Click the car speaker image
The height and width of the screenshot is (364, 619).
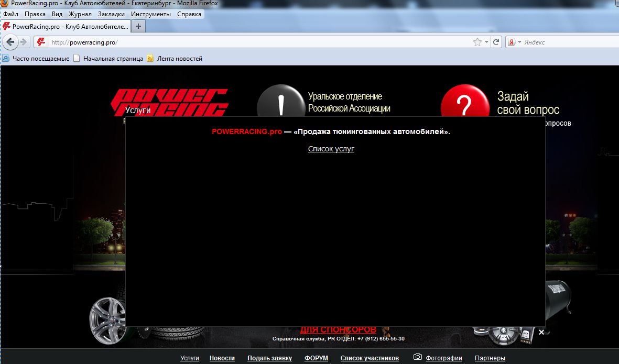(503, 336)
